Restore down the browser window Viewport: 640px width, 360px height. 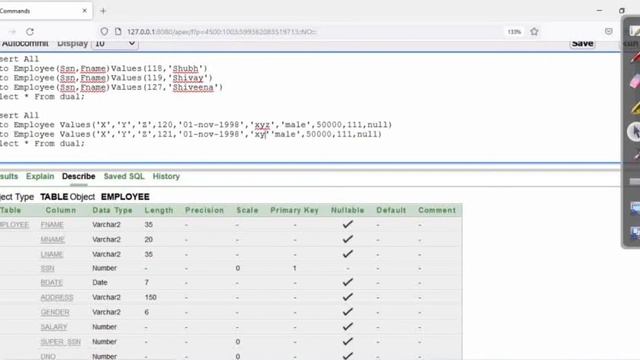pos(622,11)
